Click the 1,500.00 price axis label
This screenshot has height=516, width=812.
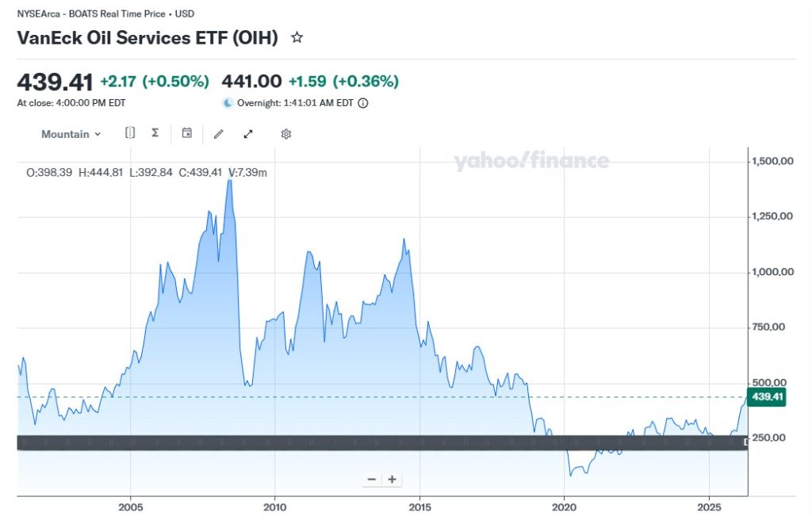[774, 162]
